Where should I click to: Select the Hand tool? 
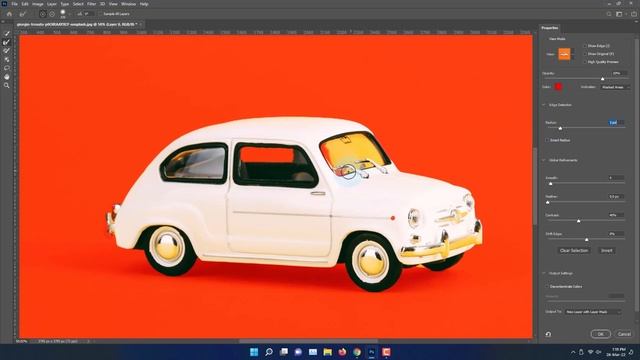(x=7, y=77)
